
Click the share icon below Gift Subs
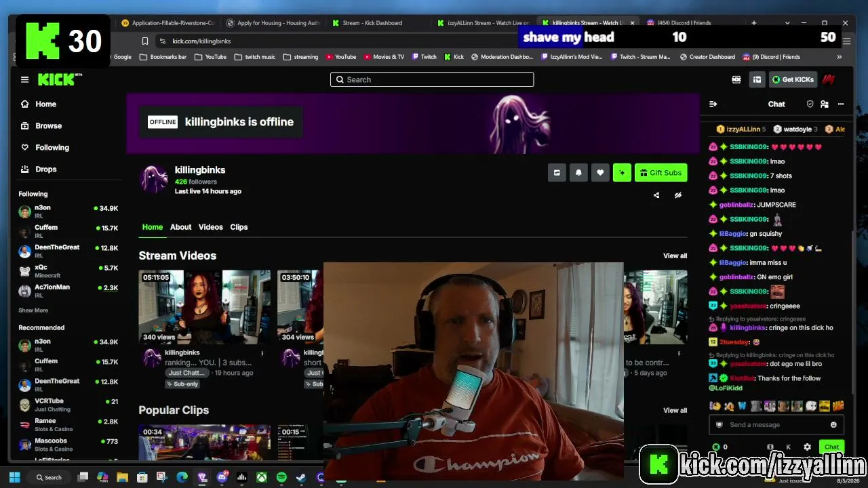tap(656, 195)
